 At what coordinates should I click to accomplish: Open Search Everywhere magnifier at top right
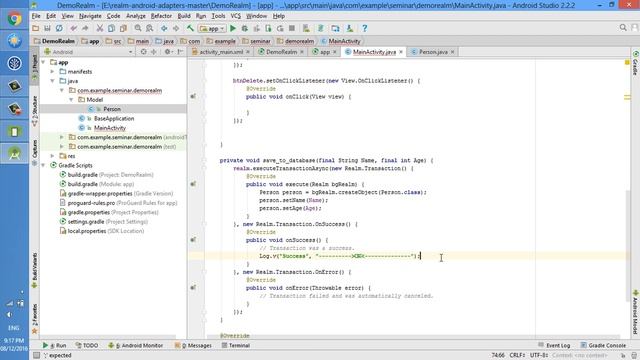point(623,28)
